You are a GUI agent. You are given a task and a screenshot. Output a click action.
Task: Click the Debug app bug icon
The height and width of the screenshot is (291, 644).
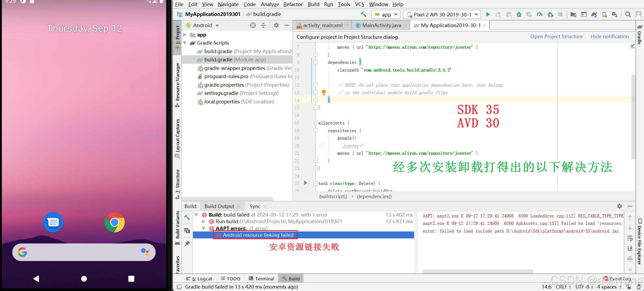point(519,14)
